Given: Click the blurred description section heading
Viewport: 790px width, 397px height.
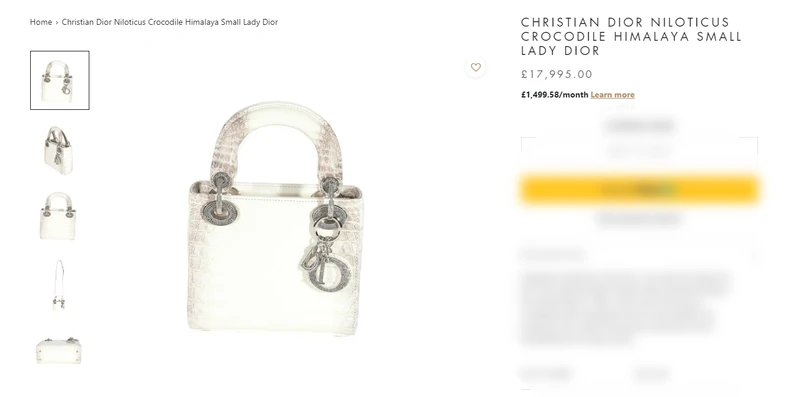Looking at the screenshot, I should 553,255.
